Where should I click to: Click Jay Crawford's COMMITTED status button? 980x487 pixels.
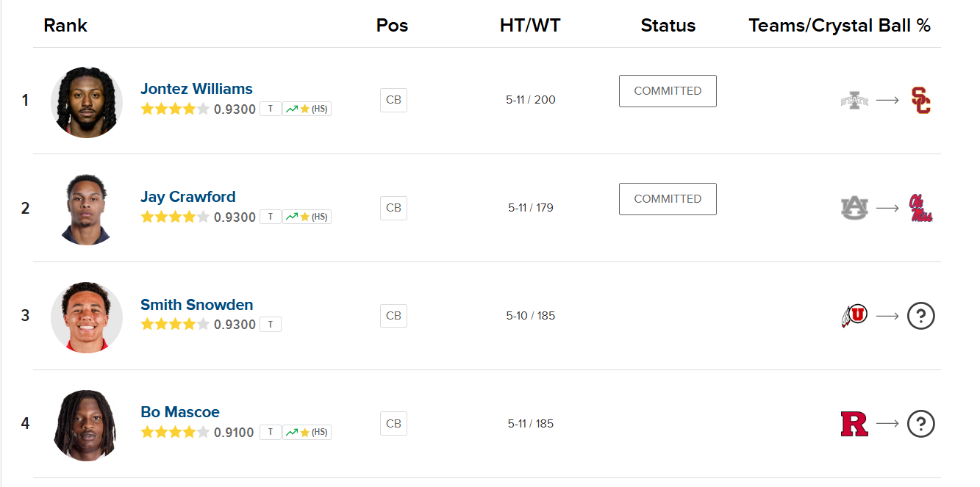tap(668, 199)
